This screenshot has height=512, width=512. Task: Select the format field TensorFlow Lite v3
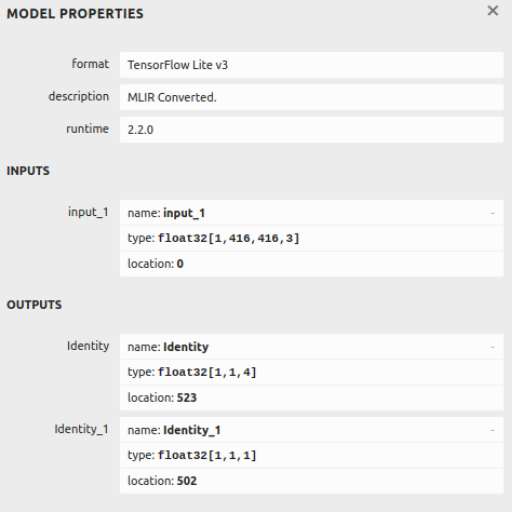[x=312, y=65]
